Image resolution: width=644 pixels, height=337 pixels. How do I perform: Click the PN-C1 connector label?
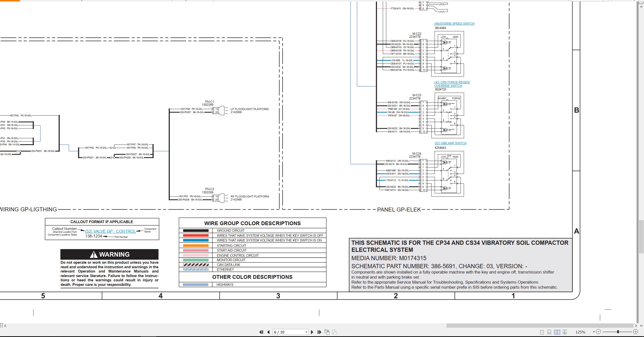[x=210, y=102]
